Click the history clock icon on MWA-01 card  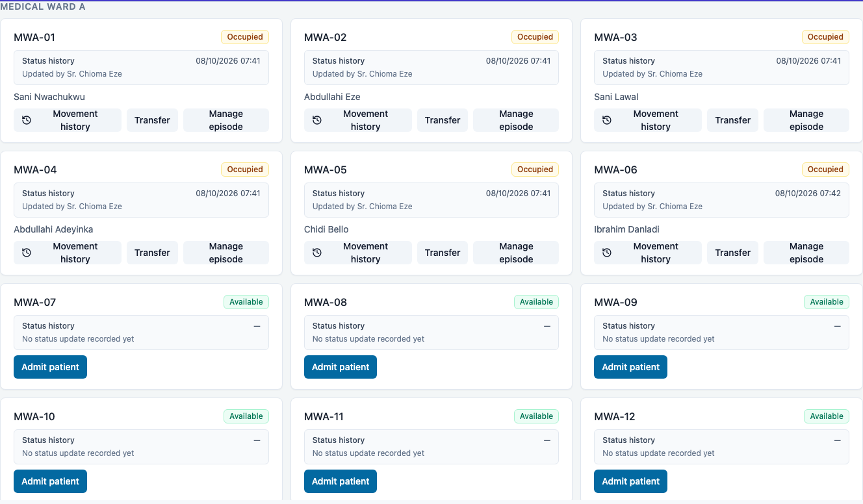coord(27,120)
